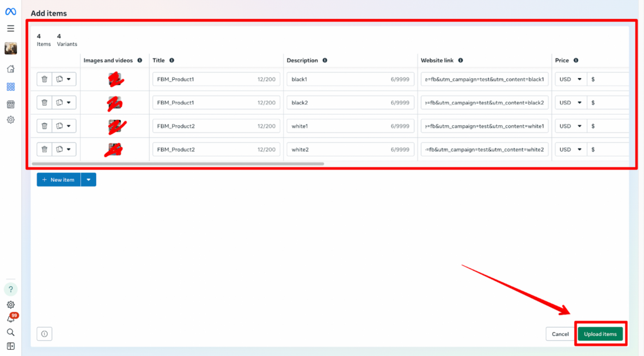Toggle the sidebar panel icon at bottom

tap(11, 347)
